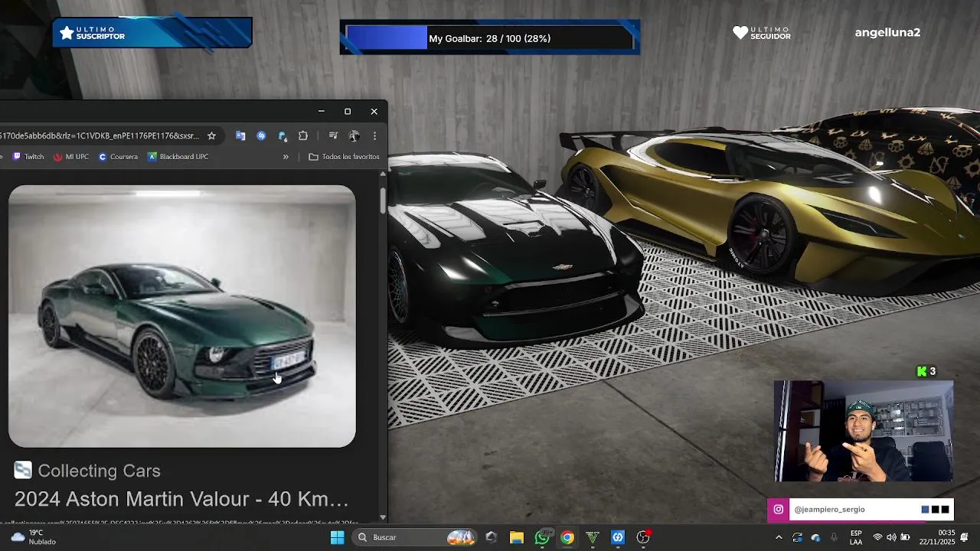Viewport: 980px width, 551px height.
Task: Click the taskbar Buscar search box
Action: (x=415, y=537)
